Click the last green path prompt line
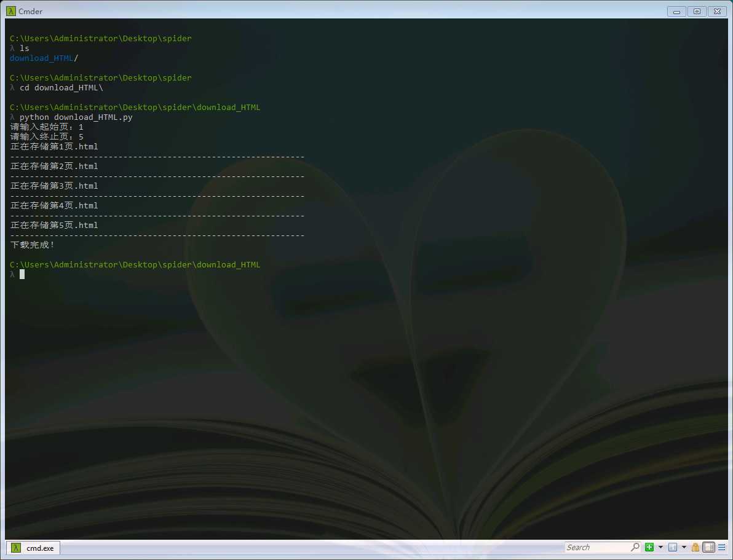 tap(135, 264)
